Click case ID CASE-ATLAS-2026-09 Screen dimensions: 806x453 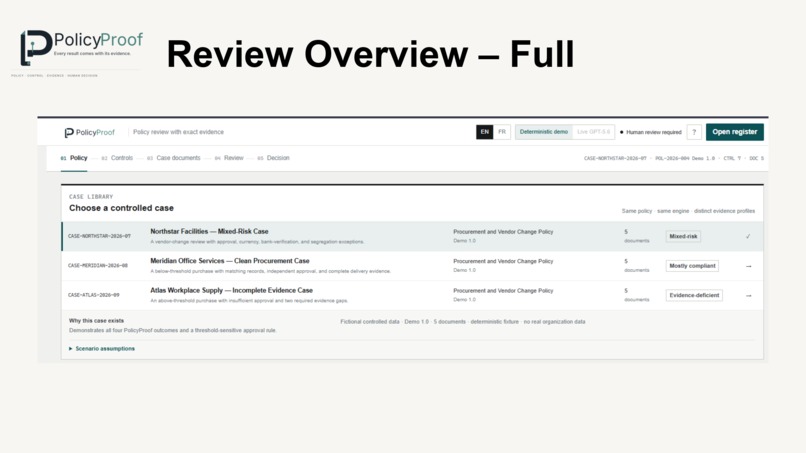click(x=94, y=295)
